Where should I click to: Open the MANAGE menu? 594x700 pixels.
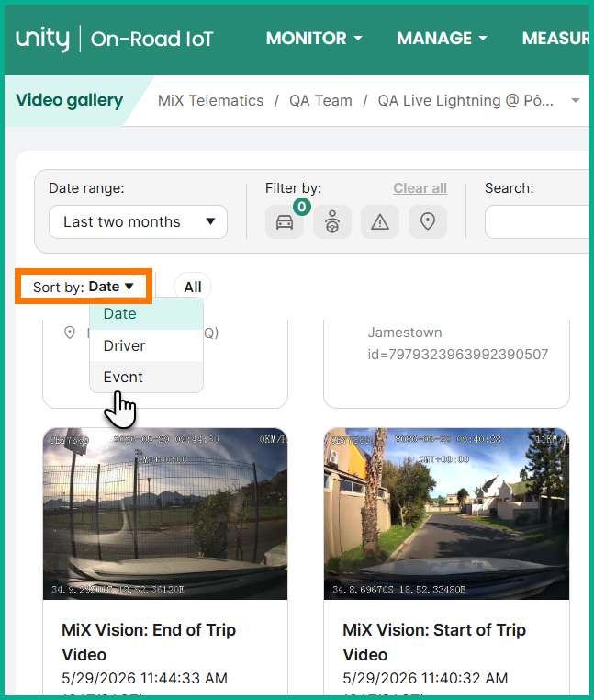coord(442,39)
